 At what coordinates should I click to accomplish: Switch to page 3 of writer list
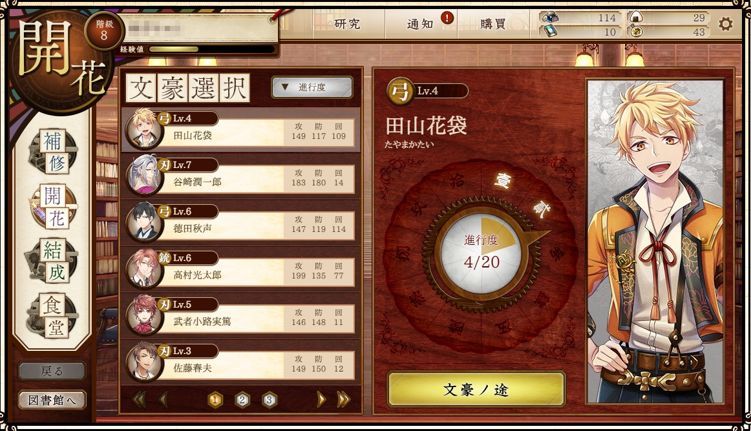pos(270,399)
